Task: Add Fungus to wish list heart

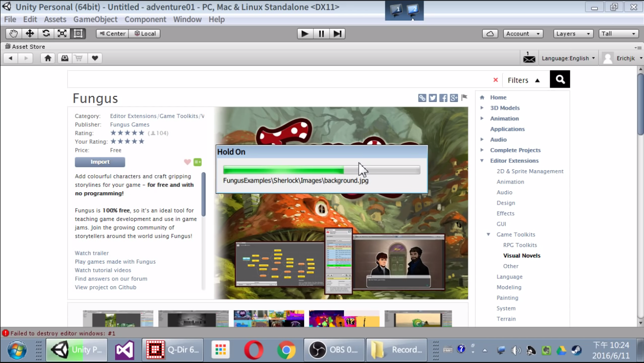Action: point(187,162)
